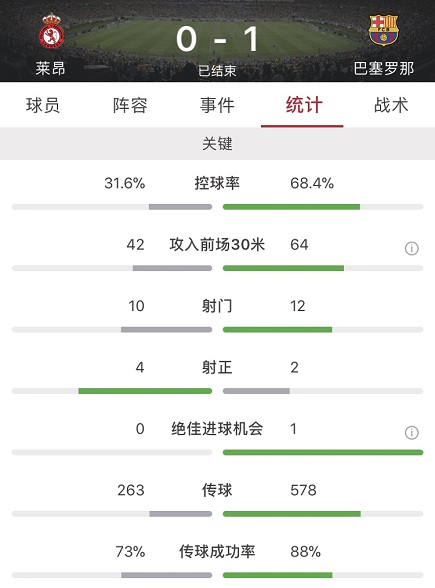Tap the 已结束 match status label
This screenshot has height=588, width=435.
pos(217,70)
